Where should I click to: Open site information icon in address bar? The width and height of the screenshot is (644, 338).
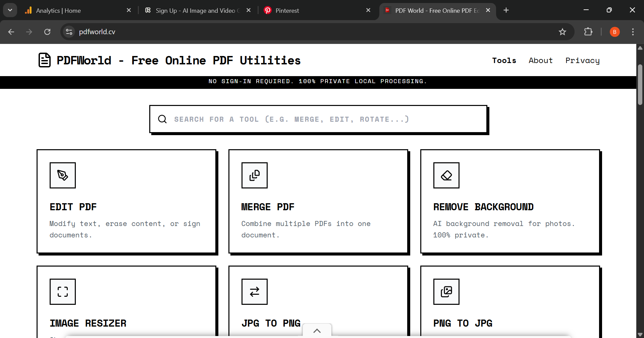[69, 32]
